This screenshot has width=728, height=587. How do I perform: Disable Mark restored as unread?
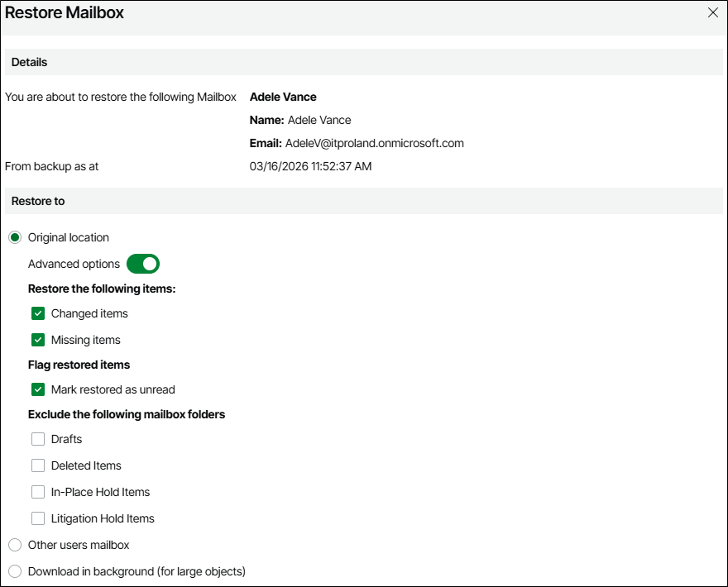point(38,389)
